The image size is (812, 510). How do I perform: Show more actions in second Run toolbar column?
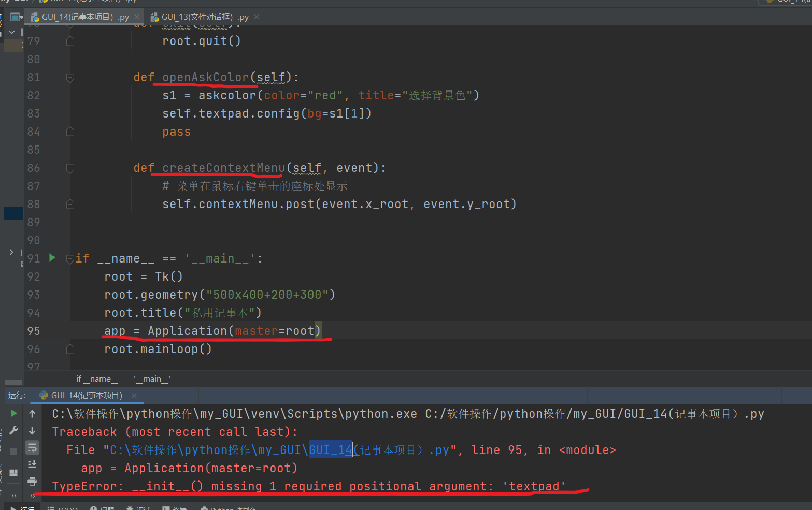32,496
